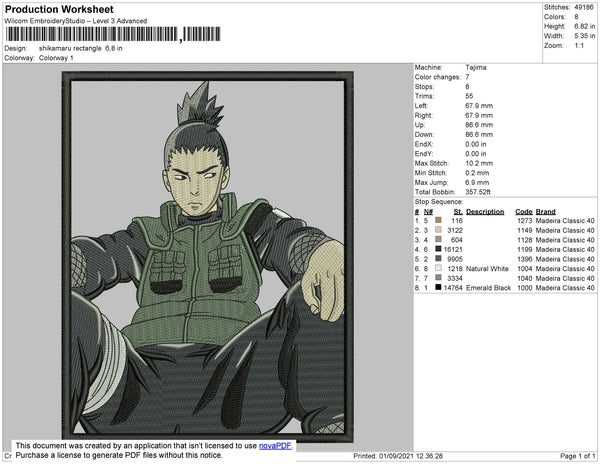Select the color swatch for code 1199
Image resolution: width=600 pixels, height=464 pixels.
[438, 249]
